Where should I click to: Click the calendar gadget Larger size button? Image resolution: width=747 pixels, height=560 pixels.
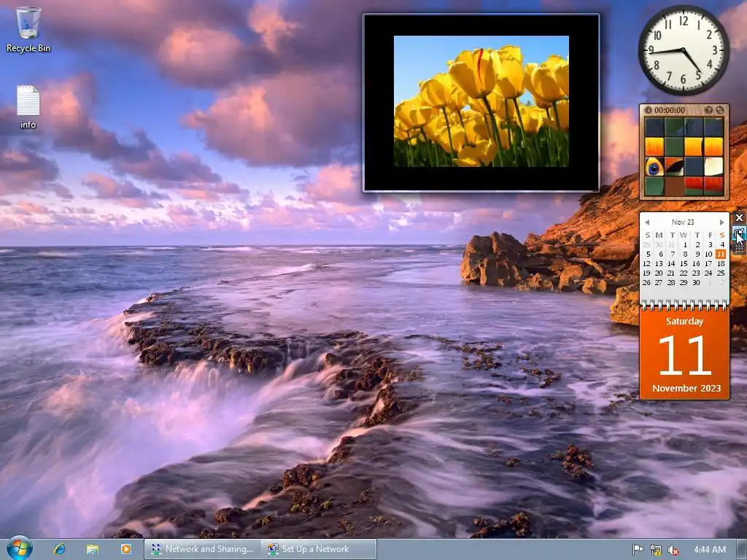pyautogui.click(x=739, y=233)
